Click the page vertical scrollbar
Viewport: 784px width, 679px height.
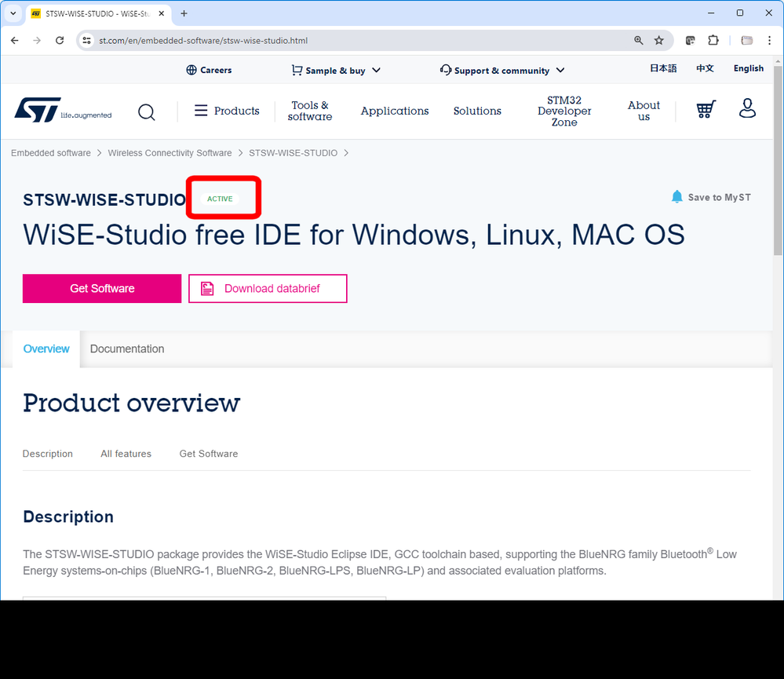tap(778, 161)
